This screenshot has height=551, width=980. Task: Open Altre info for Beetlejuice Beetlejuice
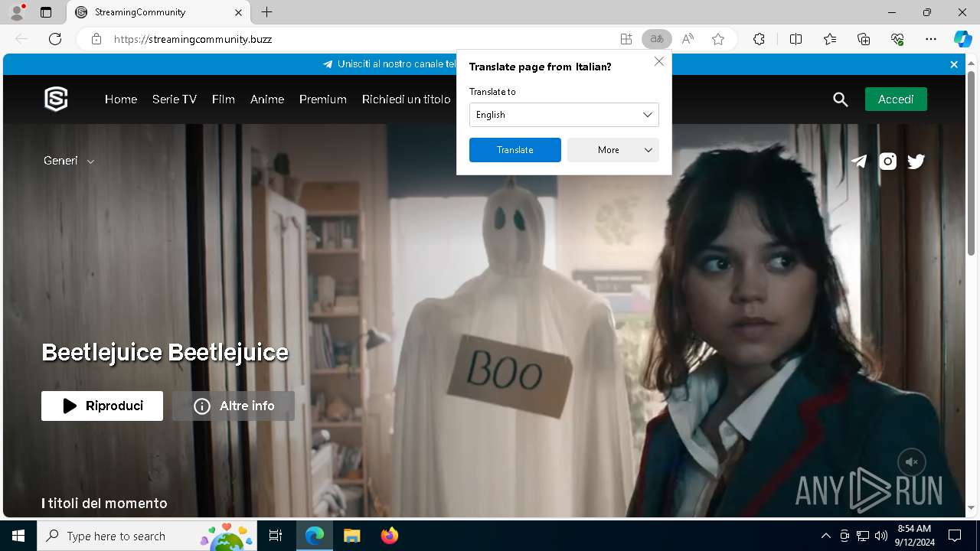[234, 406]
